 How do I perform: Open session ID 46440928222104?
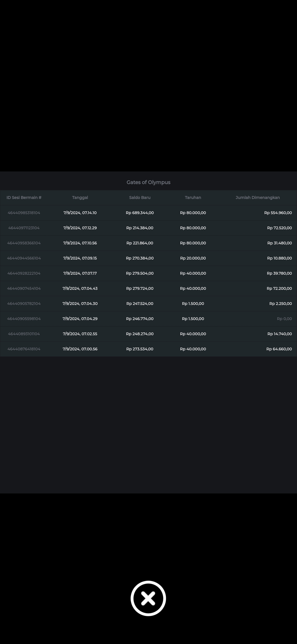[x=24, y=273]
